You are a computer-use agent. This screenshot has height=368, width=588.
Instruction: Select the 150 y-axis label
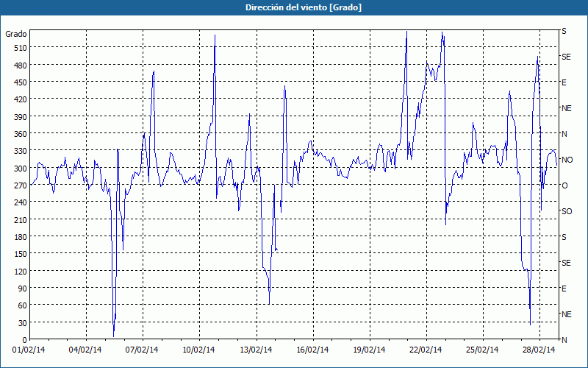[x=21, y=254]
